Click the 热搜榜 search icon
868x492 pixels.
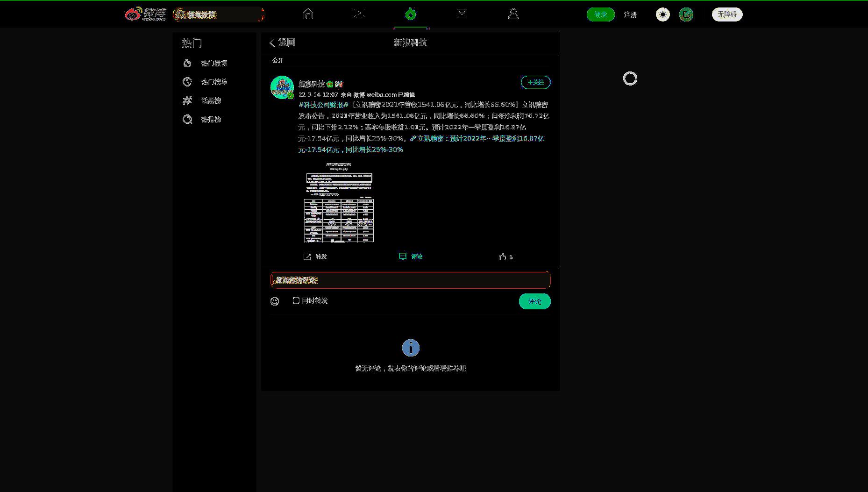point(187,119)
